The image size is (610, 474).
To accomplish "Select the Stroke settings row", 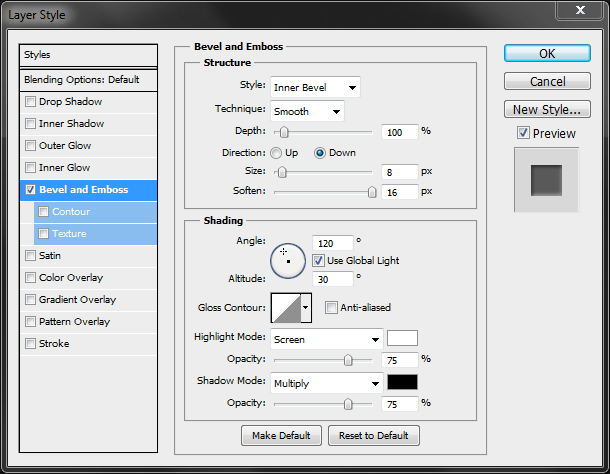I will pyautogui.click(x=88, y=344).
